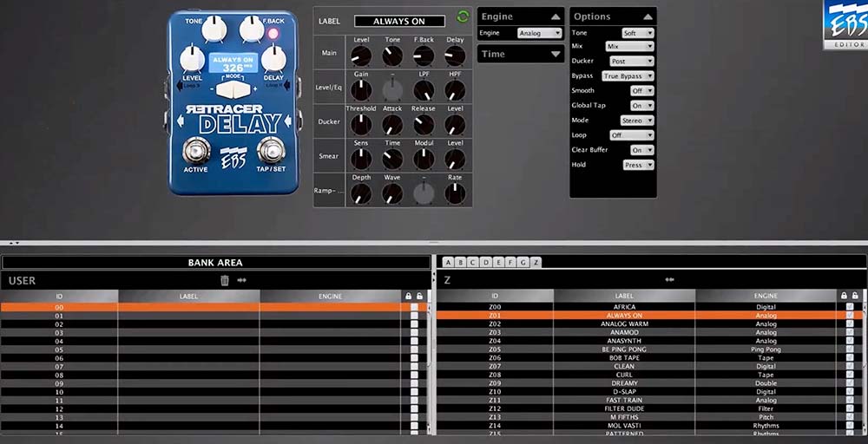Switch to bank tab A

[448, 263]
